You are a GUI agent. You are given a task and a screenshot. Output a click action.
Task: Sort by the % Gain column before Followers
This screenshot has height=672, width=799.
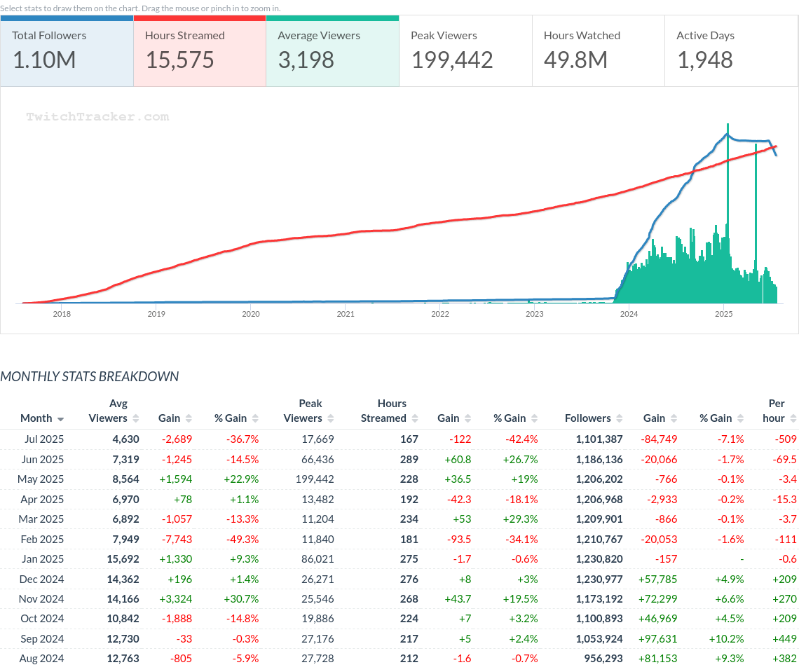pyautogui.click(x=535, y=418)
